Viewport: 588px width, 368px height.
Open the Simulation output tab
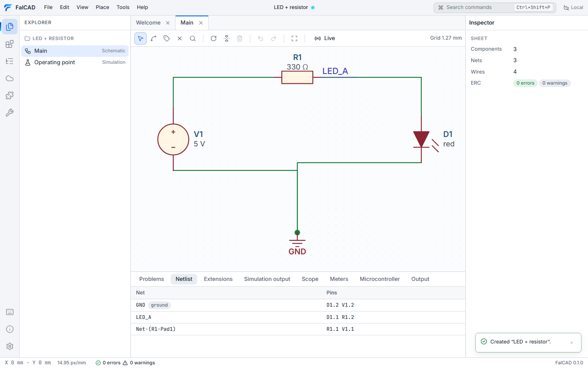coord(267,279)
